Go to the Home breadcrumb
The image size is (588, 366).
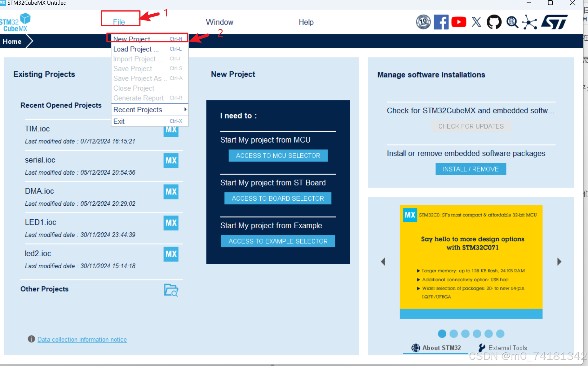(x=12, y=41)
